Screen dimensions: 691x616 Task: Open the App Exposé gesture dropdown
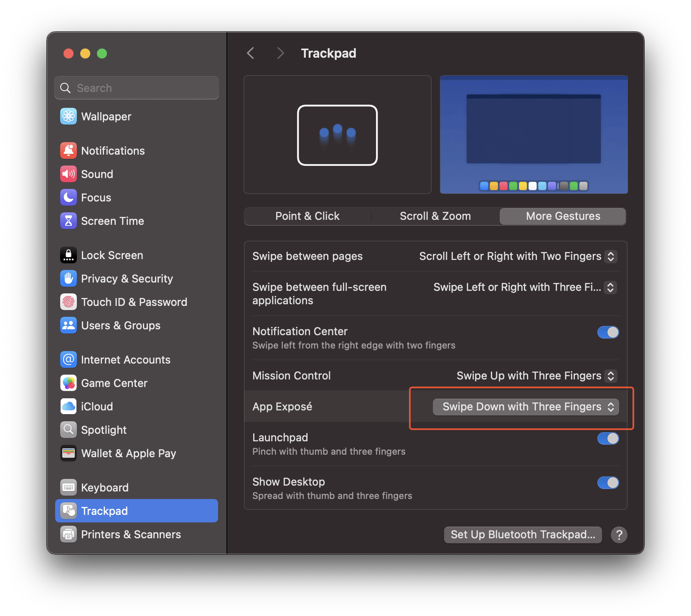click(526, 407)
